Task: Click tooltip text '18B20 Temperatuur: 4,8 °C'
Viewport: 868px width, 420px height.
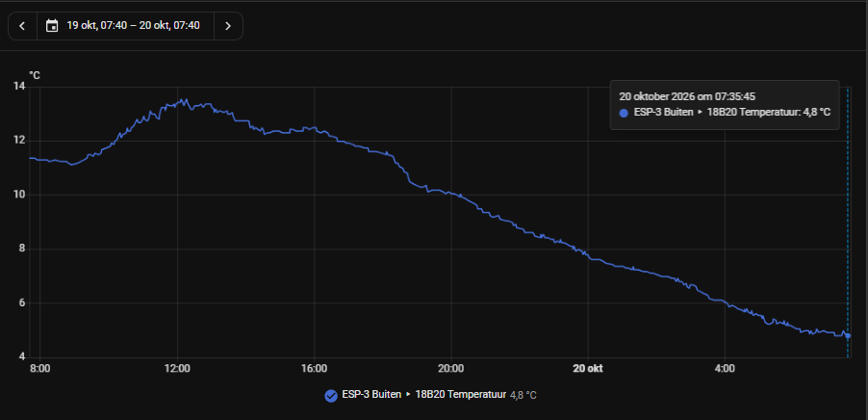Action: pos(769,113)
